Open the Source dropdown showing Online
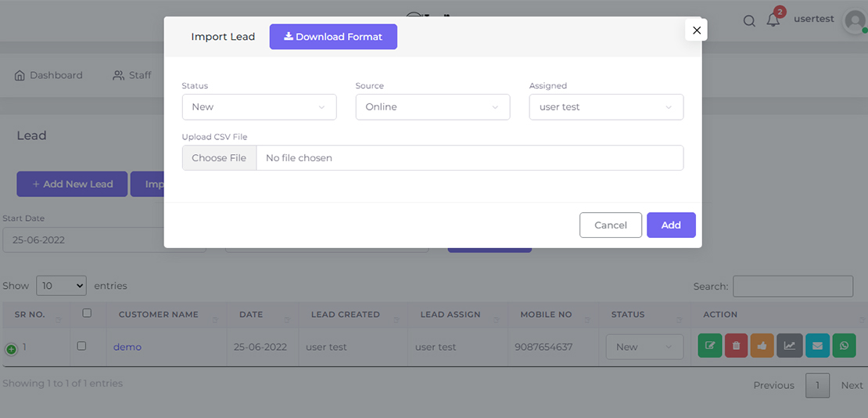 [x=432, y=107]
